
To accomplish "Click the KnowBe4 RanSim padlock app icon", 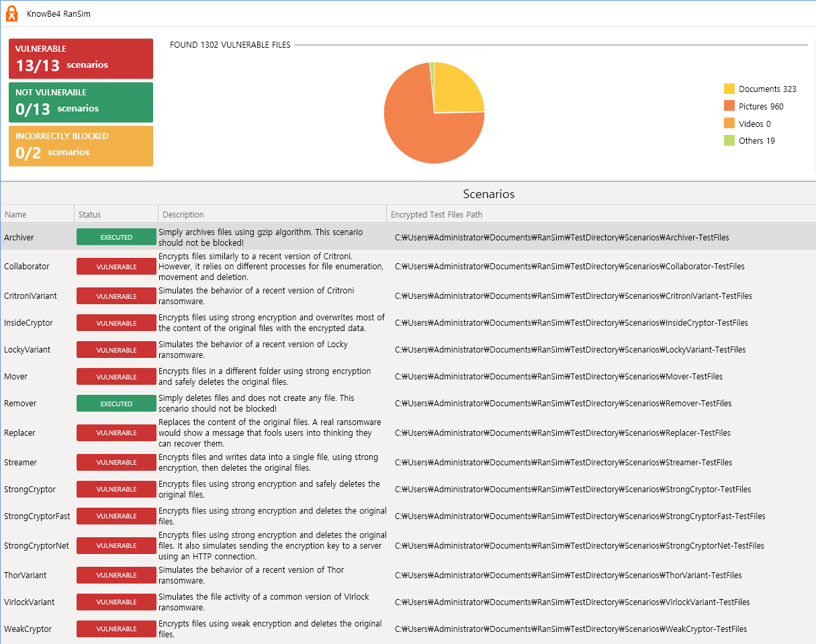I will tap(11, 13).
